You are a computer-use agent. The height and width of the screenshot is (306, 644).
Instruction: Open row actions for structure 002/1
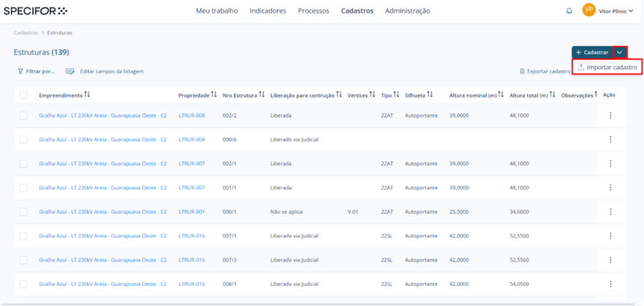point(610,163)
